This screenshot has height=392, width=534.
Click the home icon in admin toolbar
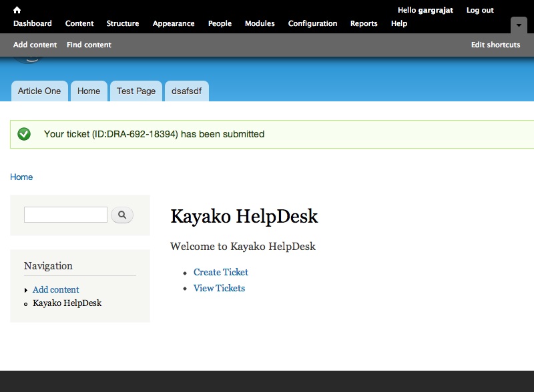17,10
